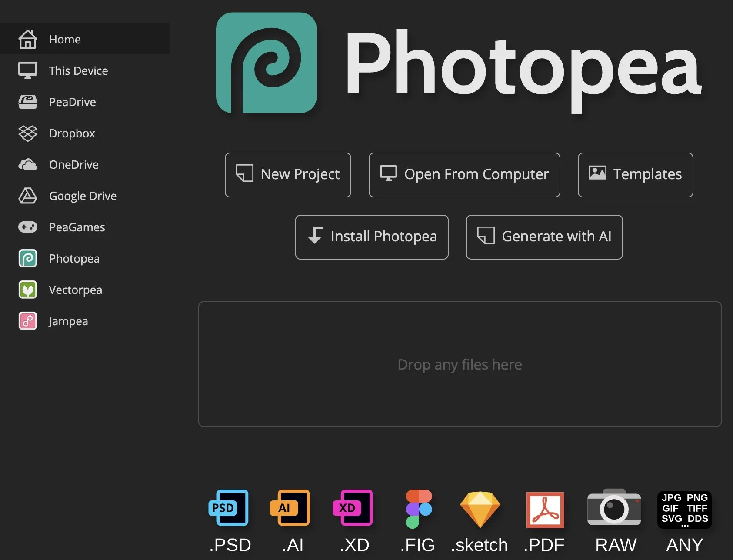Click the .sketch label text

480,545
